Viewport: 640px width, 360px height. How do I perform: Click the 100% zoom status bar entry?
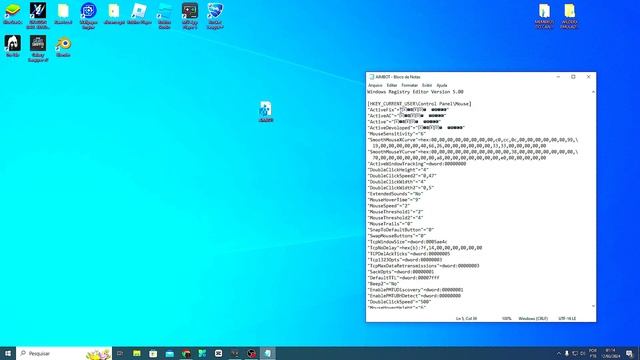coord(507,318)
